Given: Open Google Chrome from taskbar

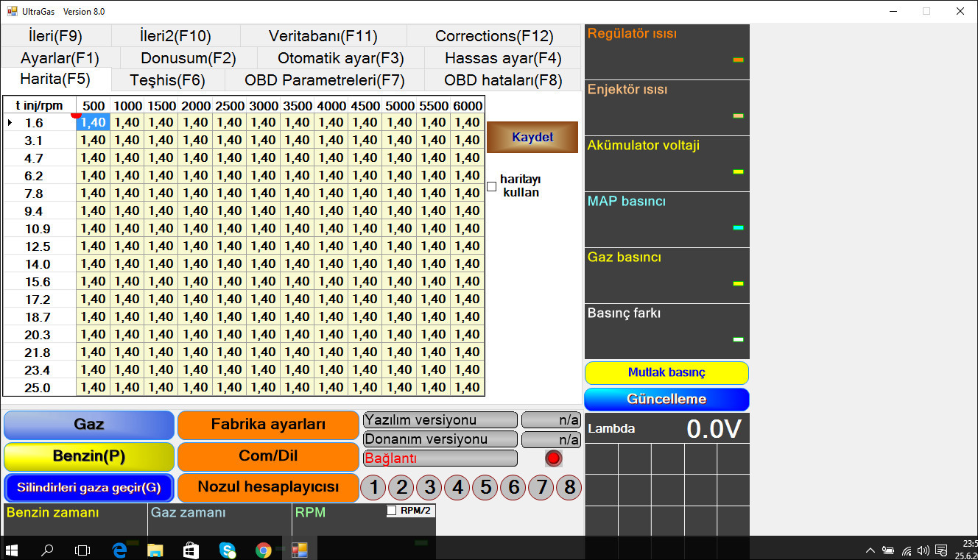Looking at the screenshot, I should [x=263, y=549].
